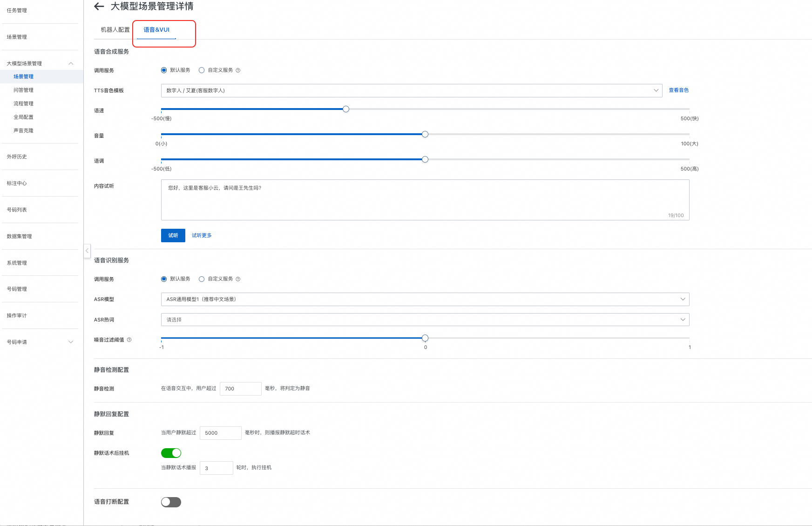Screen dimensions: 812x526
Task: Select 自定义服务 radio under 语音合成服务
Action: coord(202,70)
